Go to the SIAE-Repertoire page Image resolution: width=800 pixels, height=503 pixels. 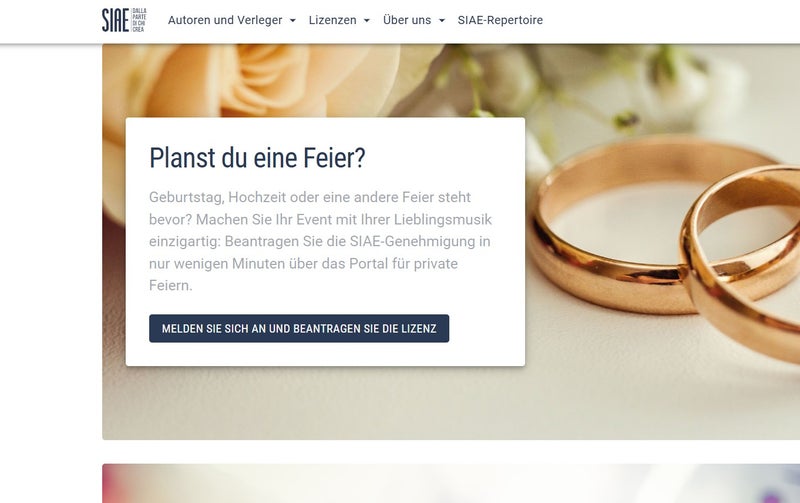pos(500,20)
